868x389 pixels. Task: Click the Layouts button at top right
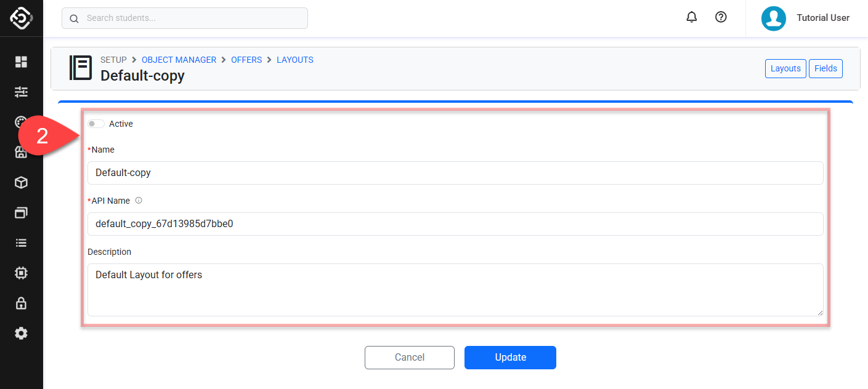(785, 68)
